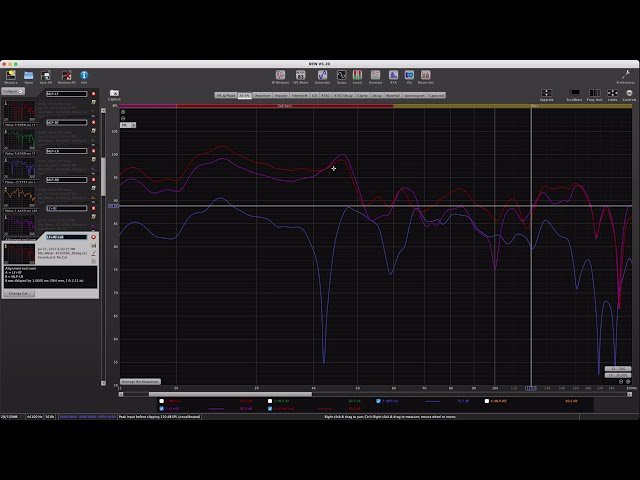Open a measurement file with Open icon
Screen dimensions: 640x480
(28, 75)
